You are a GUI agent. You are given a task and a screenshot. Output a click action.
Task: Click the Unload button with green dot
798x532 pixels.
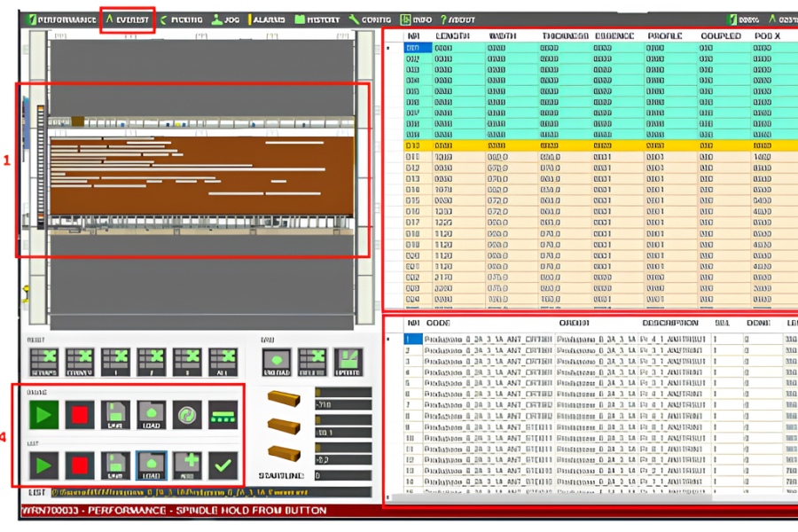click(x=277, y=362)
